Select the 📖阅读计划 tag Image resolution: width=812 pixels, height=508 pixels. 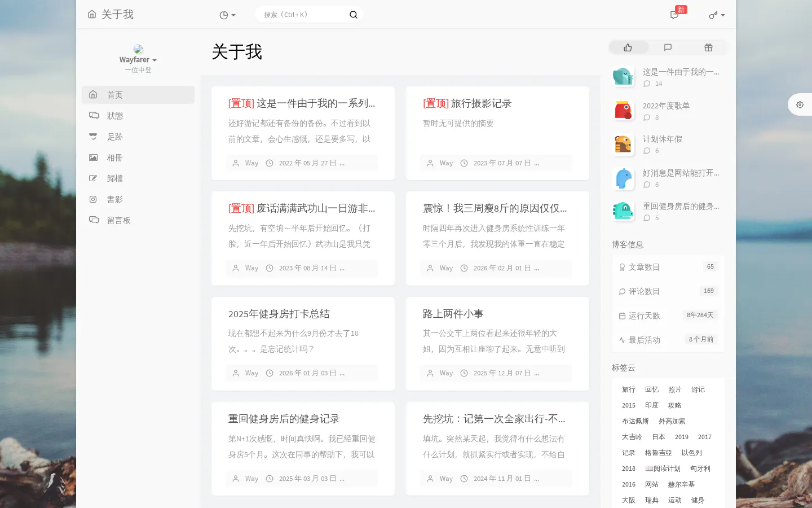[663, 468]
